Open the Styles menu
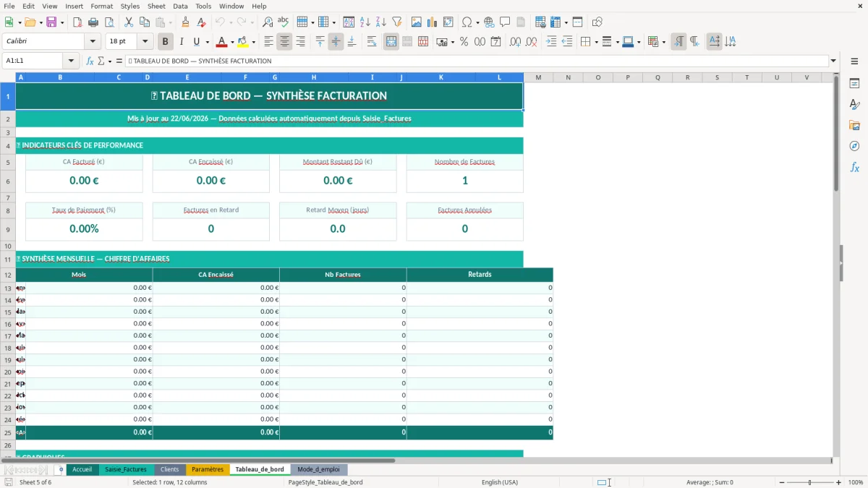The image size is (868, 488). 130,6
